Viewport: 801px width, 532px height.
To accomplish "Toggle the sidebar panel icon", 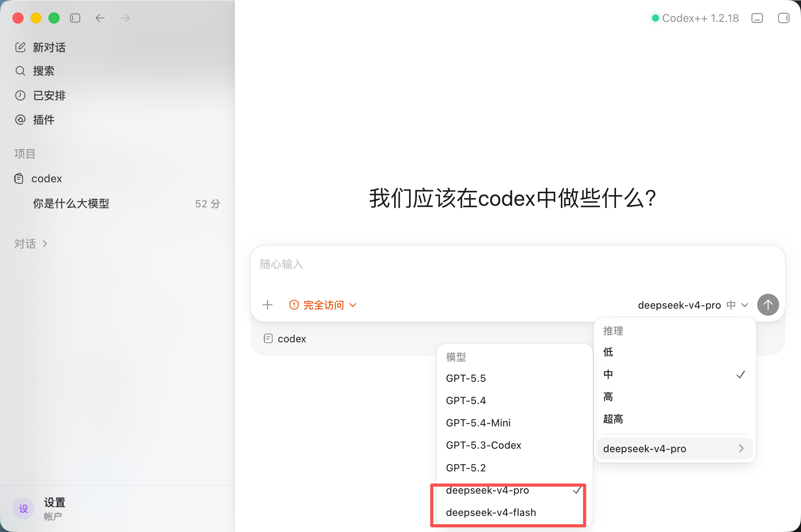I will click(75, 18).
